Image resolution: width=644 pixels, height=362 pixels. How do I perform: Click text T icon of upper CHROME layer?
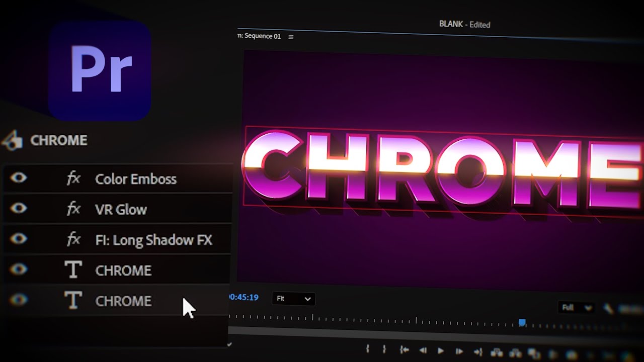pyautogui.click(x=73, y=270)
